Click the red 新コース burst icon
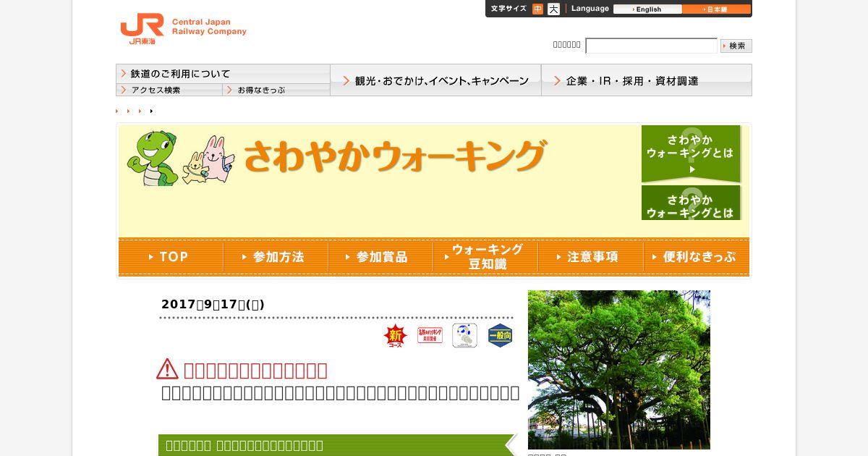This screenshot has height=456, width=868. pos(396,336)
